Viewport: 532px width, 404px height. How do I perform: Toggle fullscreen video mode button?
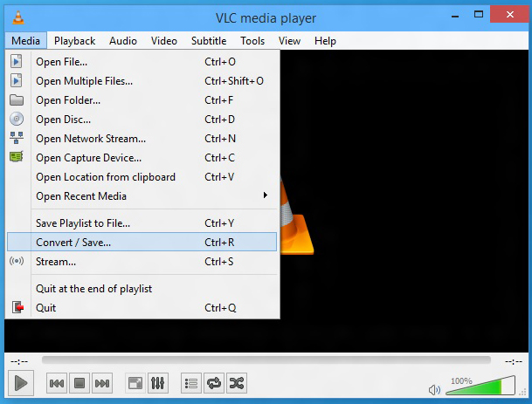tap(135, 383)
